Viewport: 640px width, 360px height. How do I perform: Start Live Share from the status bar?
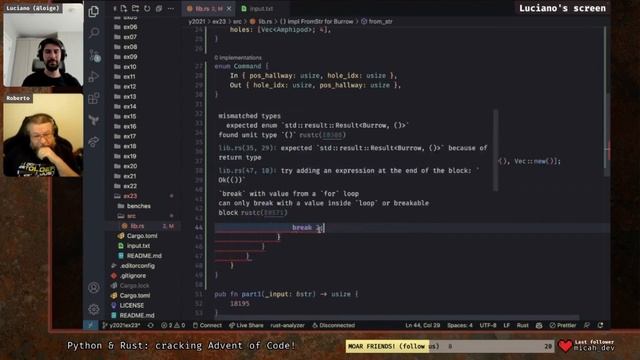tap(246, 325)
